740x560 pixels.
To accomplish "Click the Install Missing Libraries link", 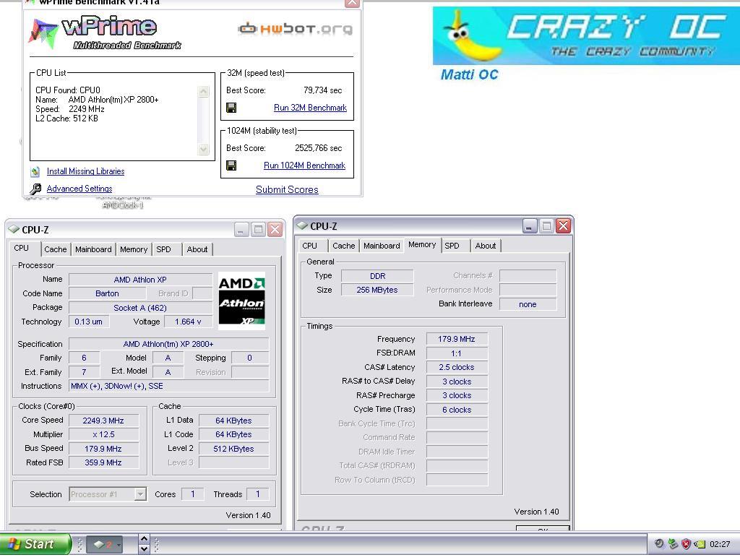I will tap(85, 171).
